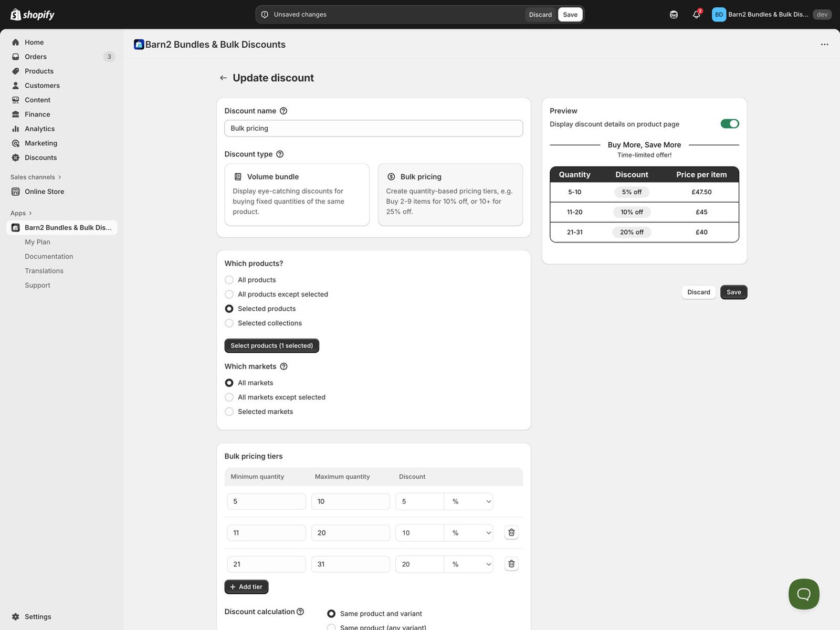Viewport: 840px width, 630px height.
Task: Choose Same product and variant calculation
Action: pos(331,614)
